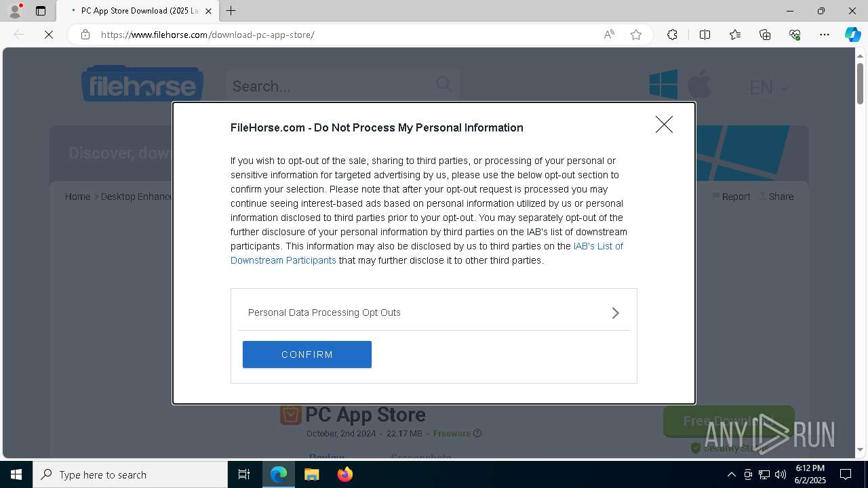
Task: Stop loading the page
Action: point(49,35)
